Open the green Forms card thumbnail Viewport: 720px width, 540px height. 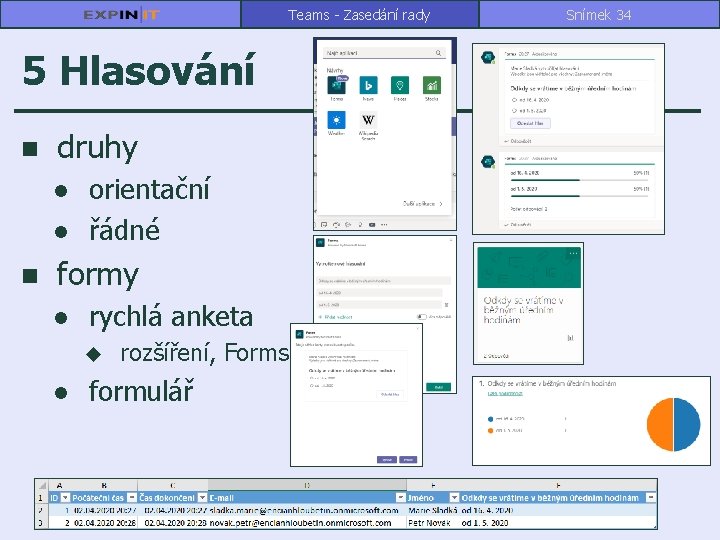(x=529, y=268)
